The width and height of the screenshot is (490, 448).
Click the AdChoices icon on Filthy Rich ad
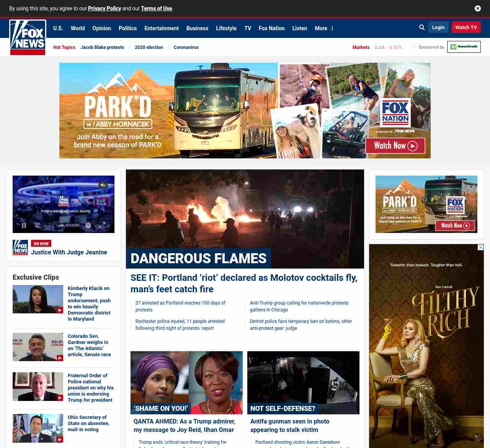pyautogui.click(x=480, y=248)
